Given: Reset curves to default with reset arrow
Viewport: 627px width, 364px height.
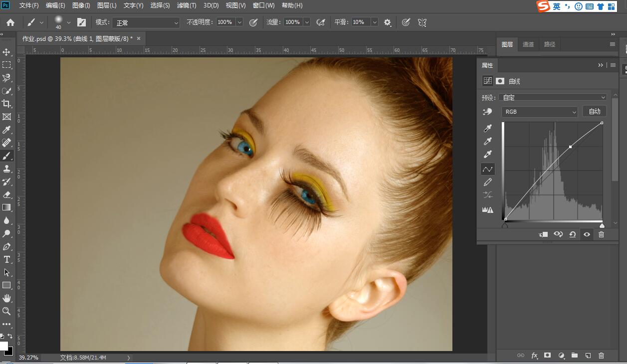Looking at the screenshot, I should coord(573,234).
